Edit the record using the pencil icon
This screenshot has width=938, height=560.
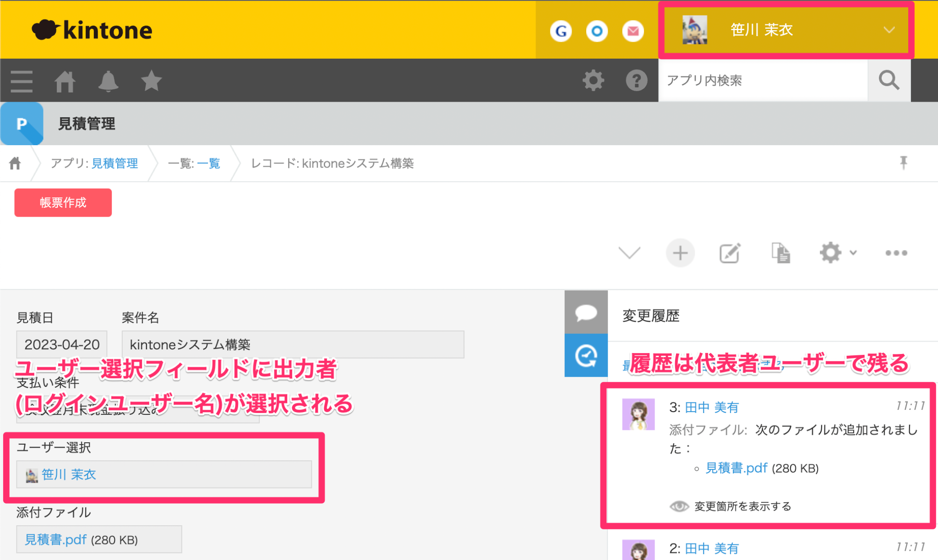tap(730, 253)
